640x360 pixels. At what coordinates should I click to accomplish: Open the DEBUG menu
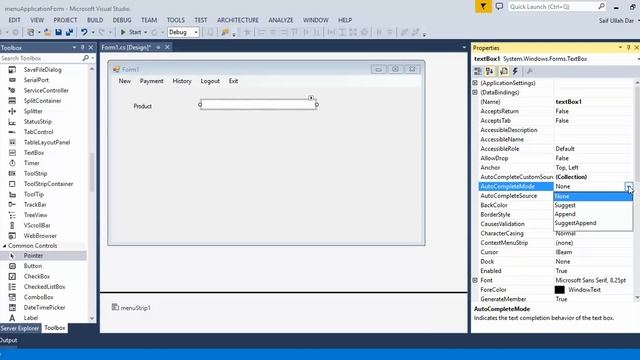[x=122, y=20]
